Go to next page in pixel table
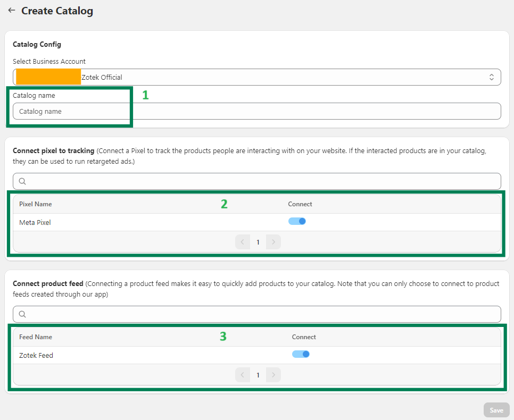Screen dimensions: 514x420 click(273, 242)
